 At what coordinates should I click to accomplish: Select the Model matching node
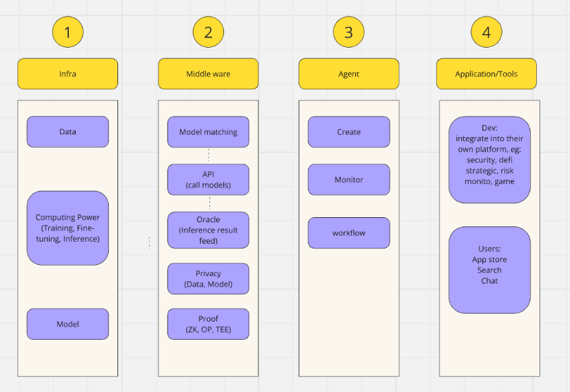[x=208, y=132]
